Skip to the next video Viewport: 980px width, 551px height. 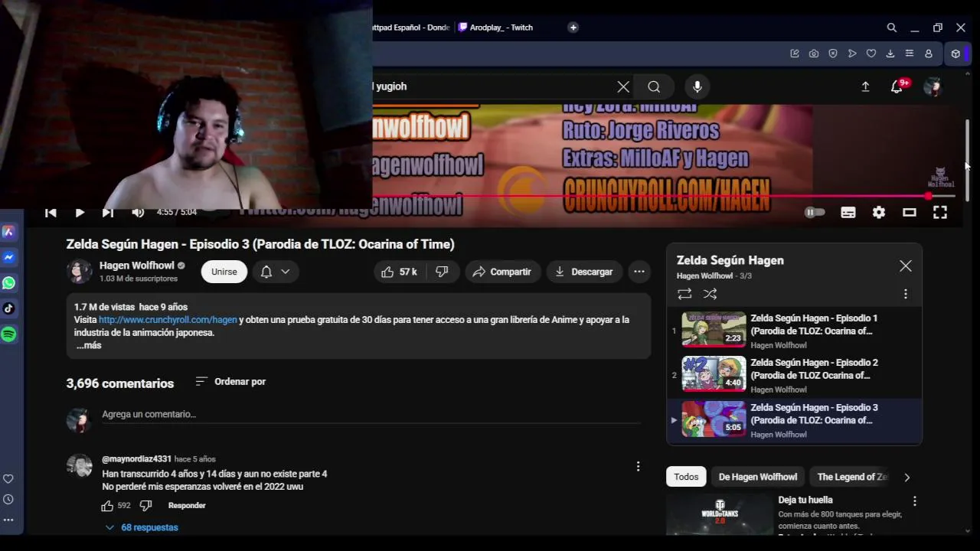[x=108, y=213]
